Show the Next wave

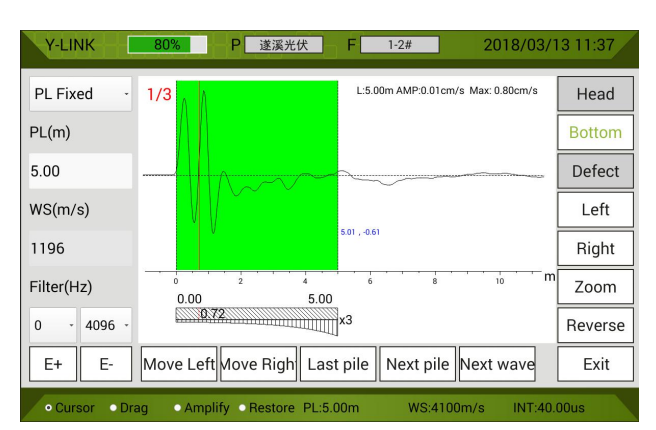(x=497, y=364)
